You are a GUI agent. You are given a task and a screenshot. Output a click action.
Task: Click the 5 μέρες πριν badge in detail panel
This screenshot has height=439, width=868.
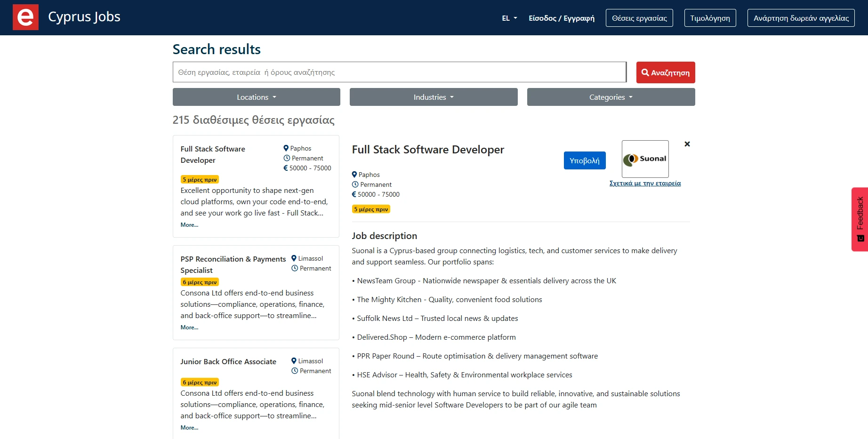[371, 209]
